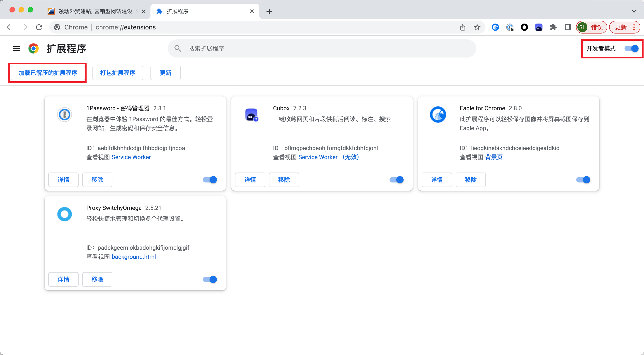Turn off the 1Password extension toggle
Viewport: 644px width, 355px height.
click(210, 180)
